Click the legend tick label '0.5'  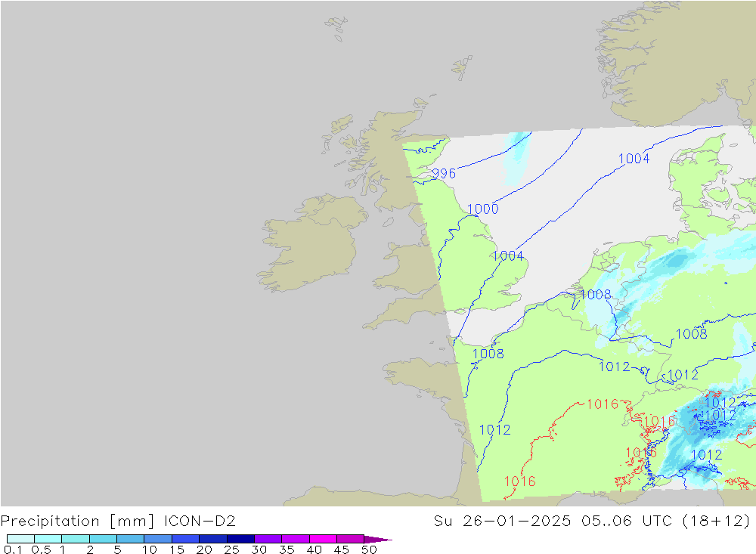point(41,549)
